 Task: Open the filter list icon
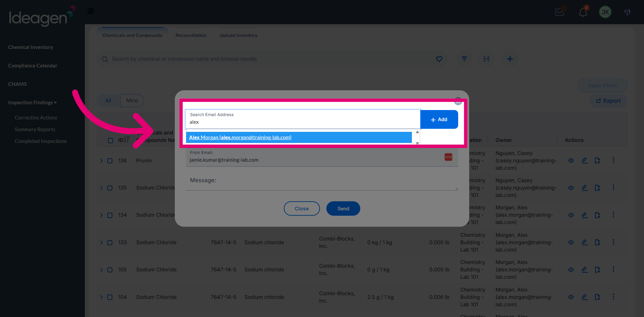(464, 59)
